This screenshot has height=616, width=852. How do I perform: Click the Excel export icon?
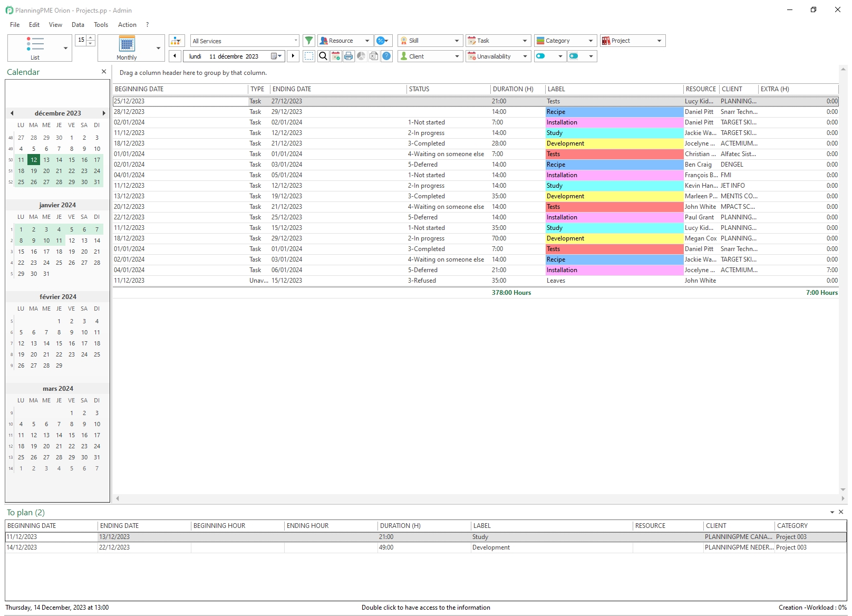tap(374, 56)
